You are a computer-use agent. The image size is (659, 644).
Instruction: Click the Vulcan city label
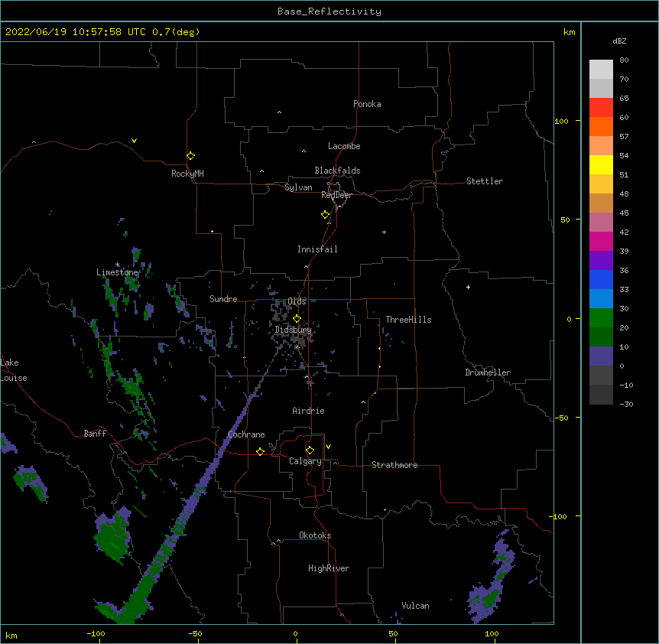point(415,606)
